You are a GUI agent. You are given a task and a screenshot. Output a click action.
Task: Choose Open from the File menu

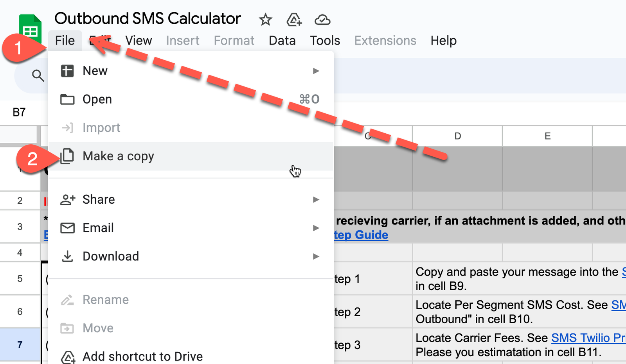pos(97,99)
